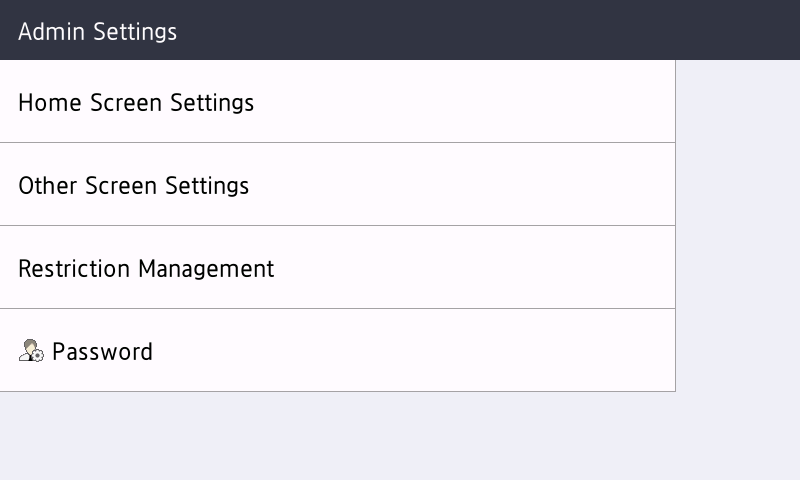Click the Admin Settings title text
The width and height of the screenshot is (800, 480).
point(97,31)
